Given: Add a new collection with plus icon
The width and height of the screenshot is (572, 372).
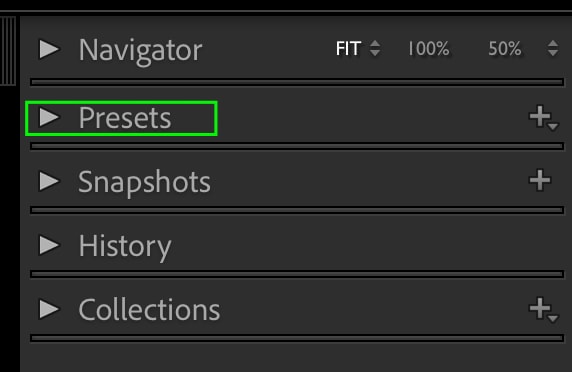Looking at the screenshot, I should [543, 309].
